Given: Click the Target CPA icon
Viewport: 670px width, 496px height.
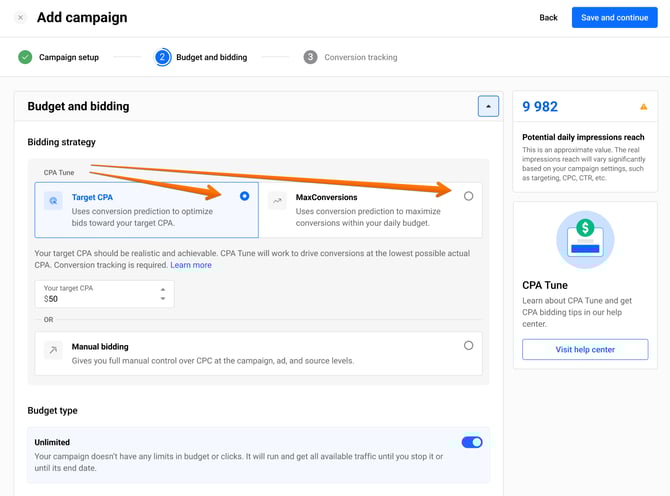Looking at the screenshot, I should pyautogui.click(x=53, y=201).
